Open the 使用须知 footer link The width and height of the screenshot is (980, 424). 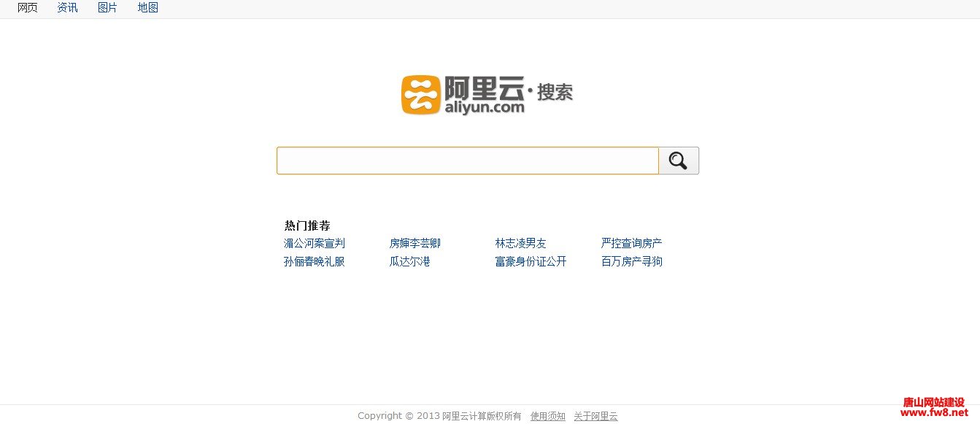tap(548, 416)
